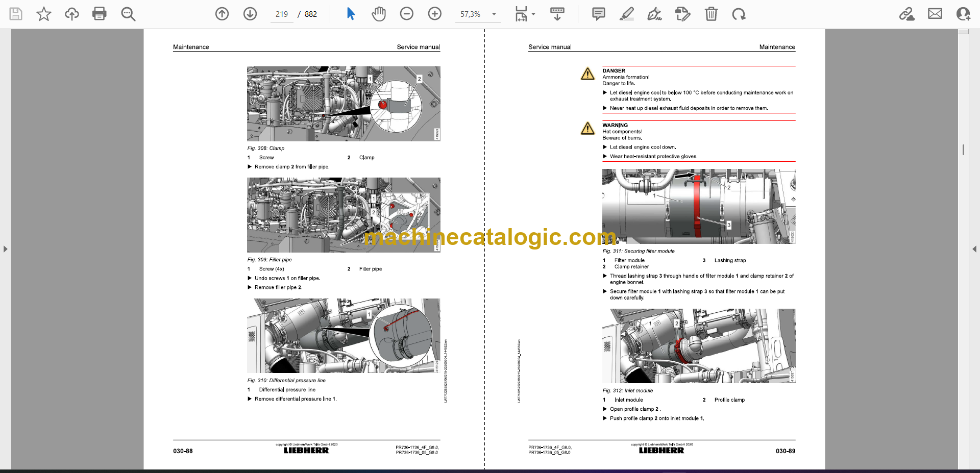Add a comment sticky note

click(599, 14)
